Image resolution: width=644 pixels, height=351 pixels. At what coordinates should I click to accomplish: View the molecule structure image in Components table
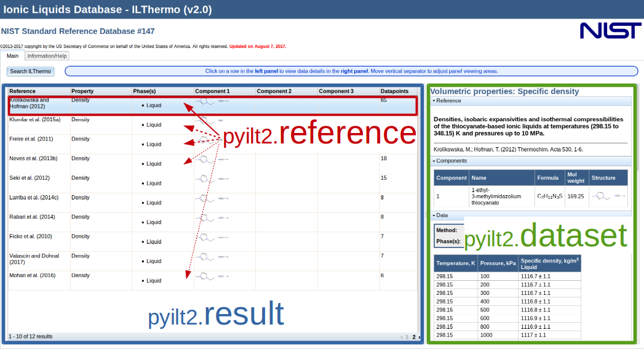point(608,196)
